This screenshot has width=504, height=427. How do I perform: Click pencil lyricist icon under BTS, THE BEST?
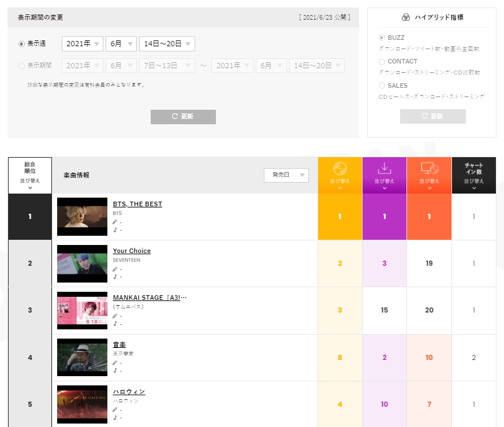[x=115, y=222]
